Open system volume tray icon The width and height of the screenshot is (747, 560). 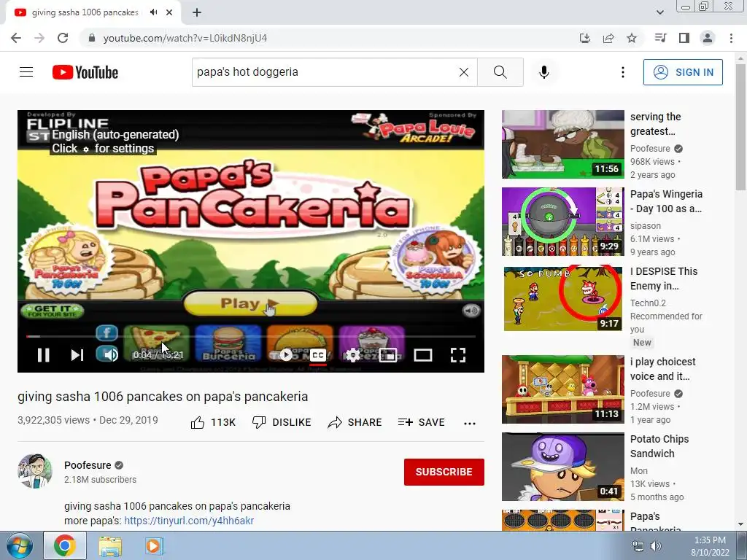[x=656, y=546]
